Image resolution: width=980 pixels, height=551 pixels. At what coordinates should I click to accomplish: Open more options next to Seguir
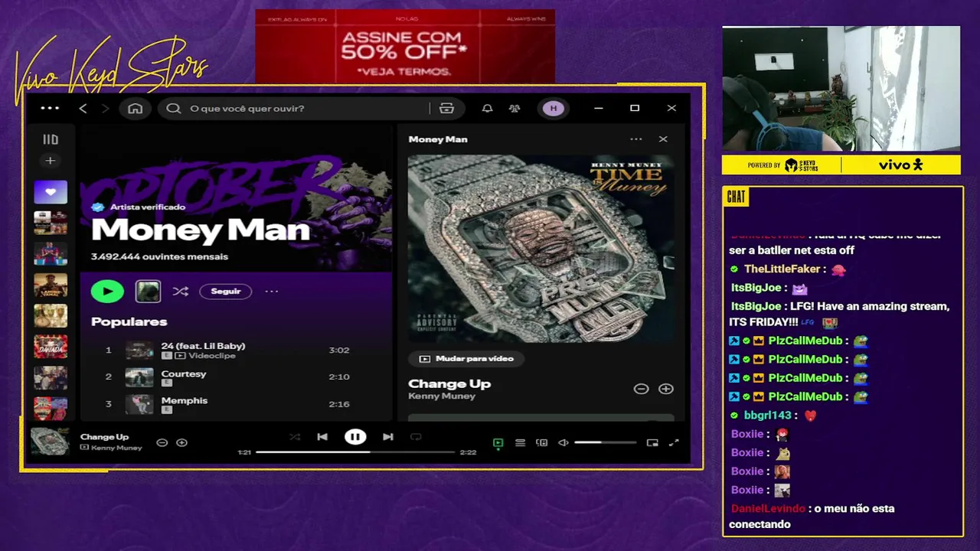point(272,292)
